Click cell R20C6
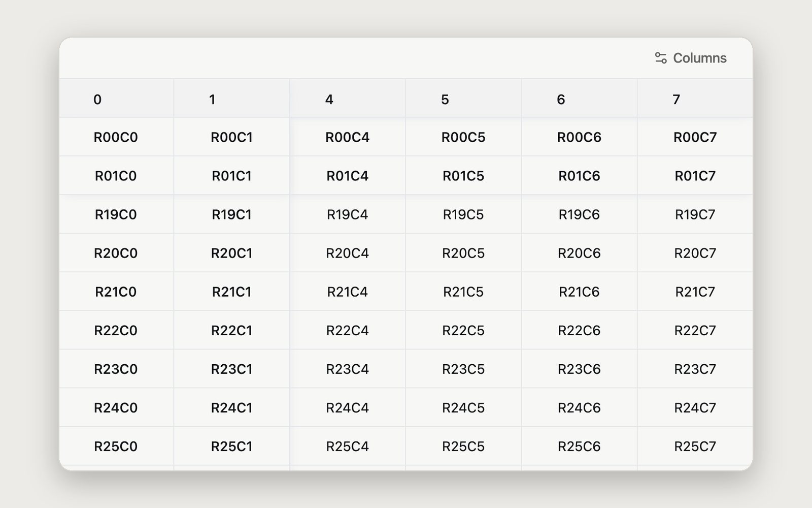812x508 pixels. pos(579,253)
